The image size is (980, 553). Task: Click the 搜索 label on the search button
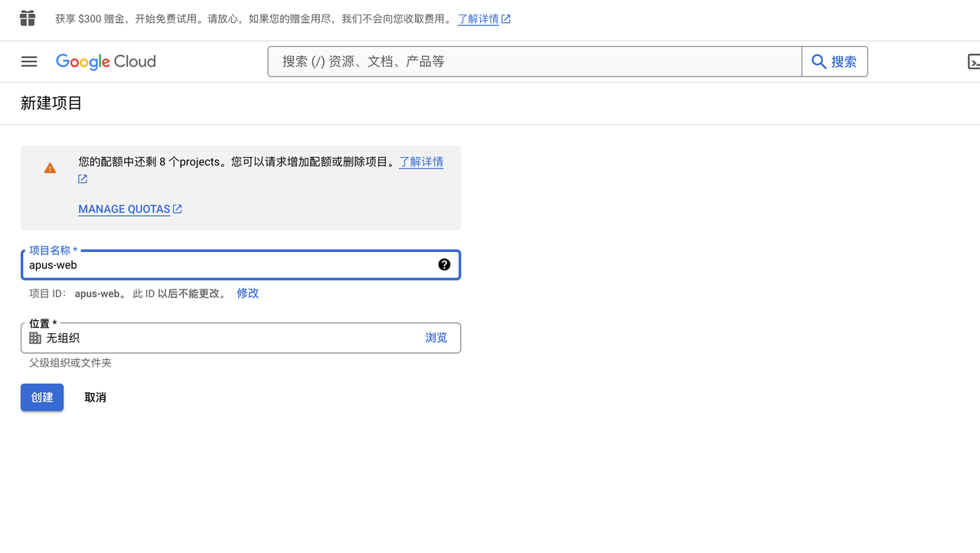[844, 62]
